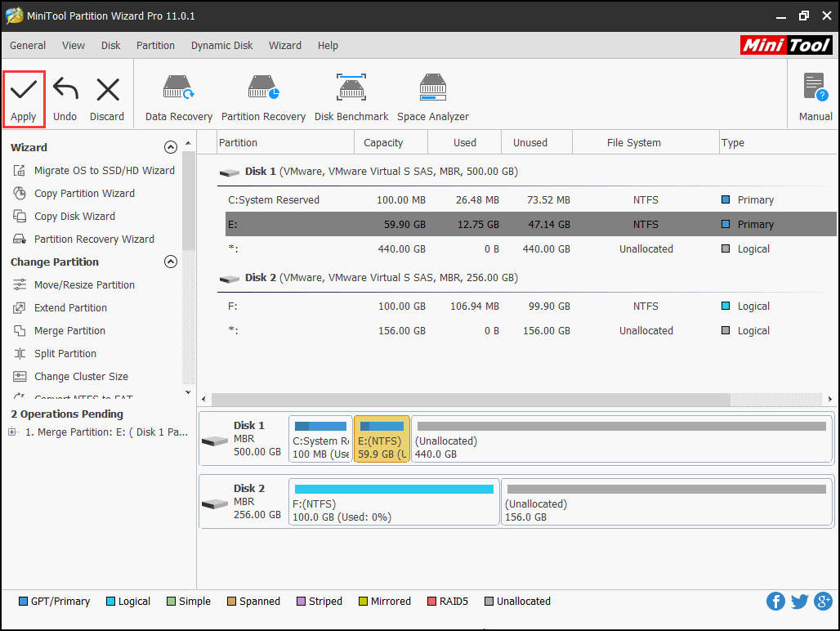The width and height of the screenshot is (840, 631).
Task: Start Migrate OS to SSD/HD Wizard
Action: [94, 170]
